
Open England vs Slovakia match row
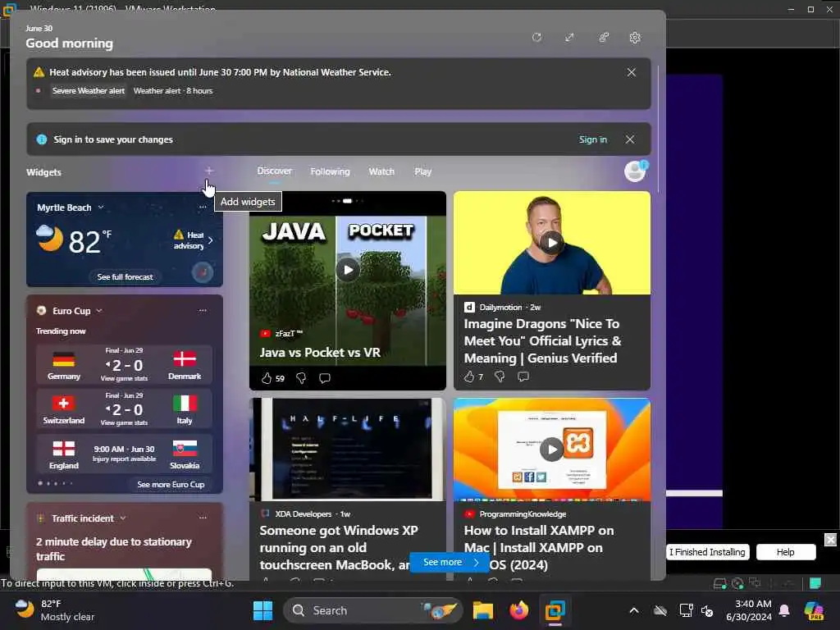pos(125,454)
